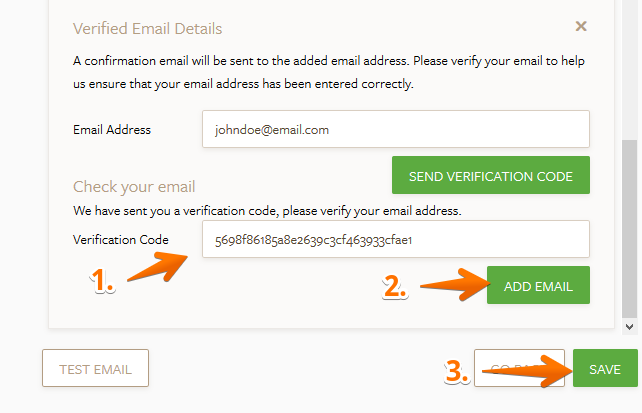Viewport: 642px width, 413px height.
Task: Click the orange step number 3 marker
Action: (457, 372)
